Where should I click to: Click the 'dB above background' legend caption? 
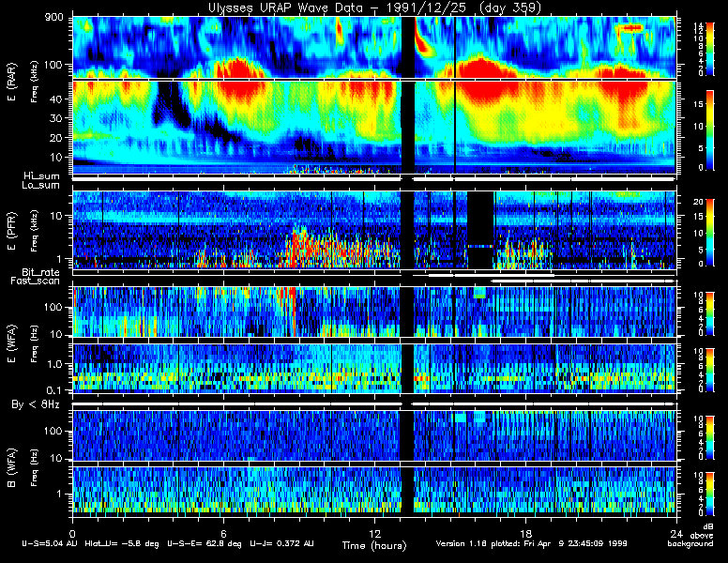(x=690, y=535)
